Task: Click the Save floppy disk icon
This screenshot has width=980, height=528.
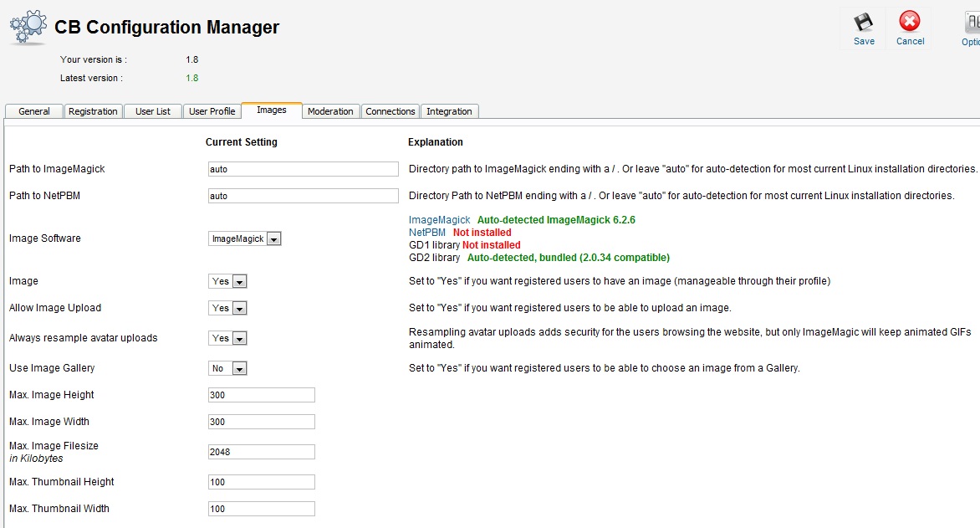Action: [864, 22]
